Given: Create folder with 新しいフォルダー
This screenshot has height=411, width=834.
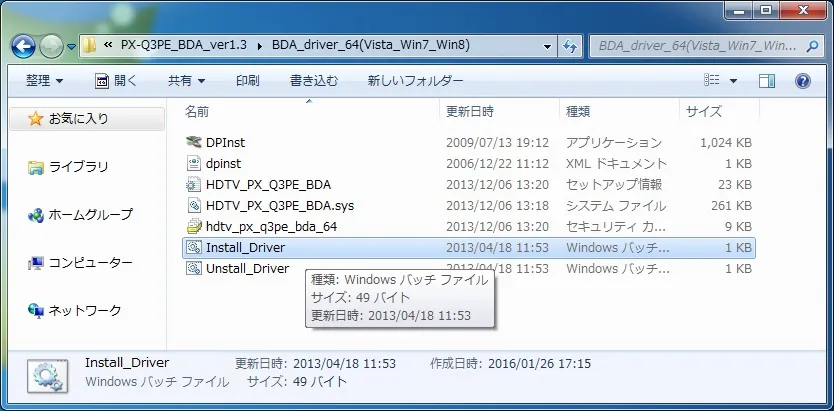Looking at the screenshot, I should (415, 81).
